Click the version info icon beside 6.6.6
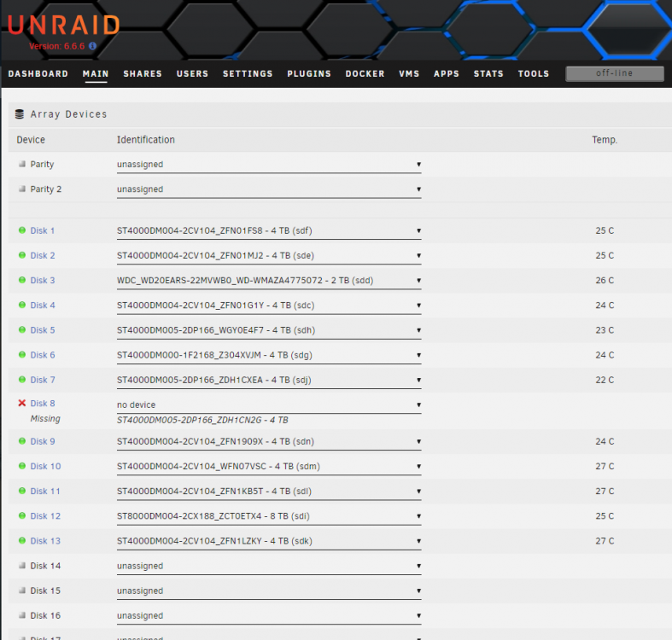Screen dimensions: 672x640 [92, 46]
